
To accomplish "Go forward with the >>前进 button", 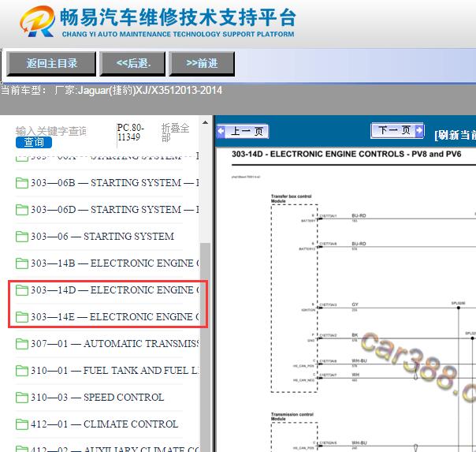I will coord(202,63).
